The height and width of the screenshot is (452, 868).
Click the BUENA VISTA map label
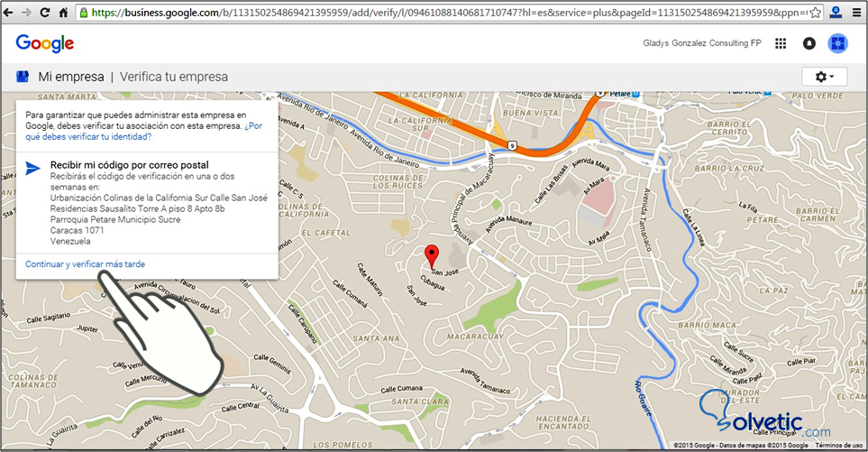pyautogui.click(x=531, y=113)
